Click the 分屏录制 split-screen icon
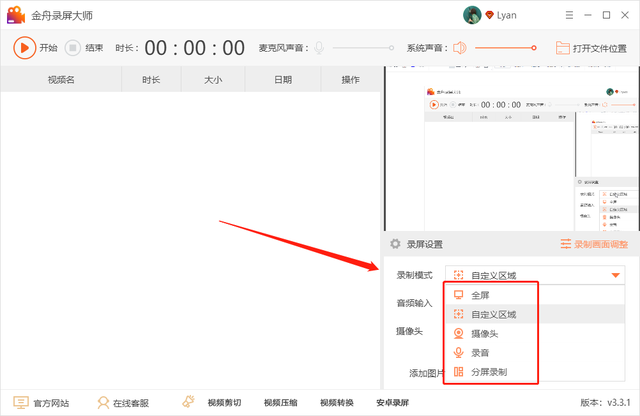The width and height of the screenshot is (640, 416). [459, 372]
